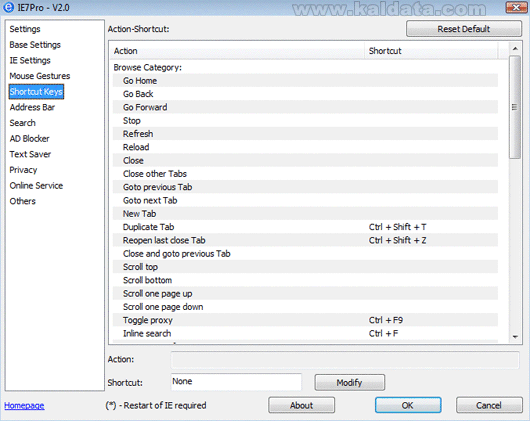Select the Duplicate Tab action row
The height and width of the screenshot is (421, 530).
pos(305,227)
